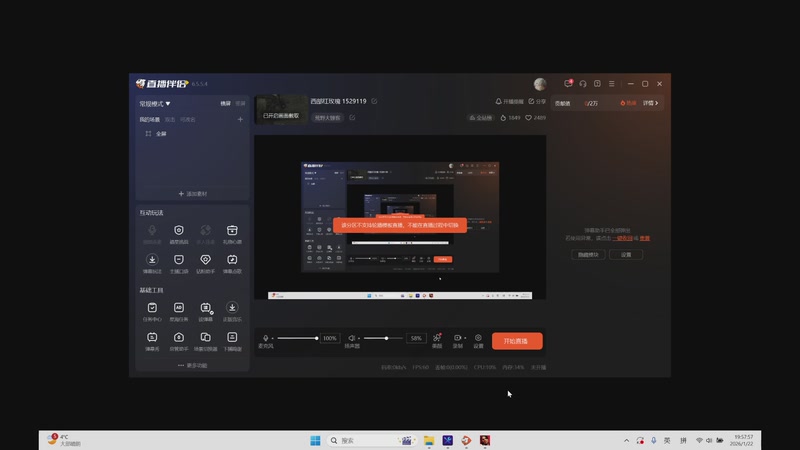Click the 全站榜 ranking badge
The image size is (800, 450).
[481, 118]
